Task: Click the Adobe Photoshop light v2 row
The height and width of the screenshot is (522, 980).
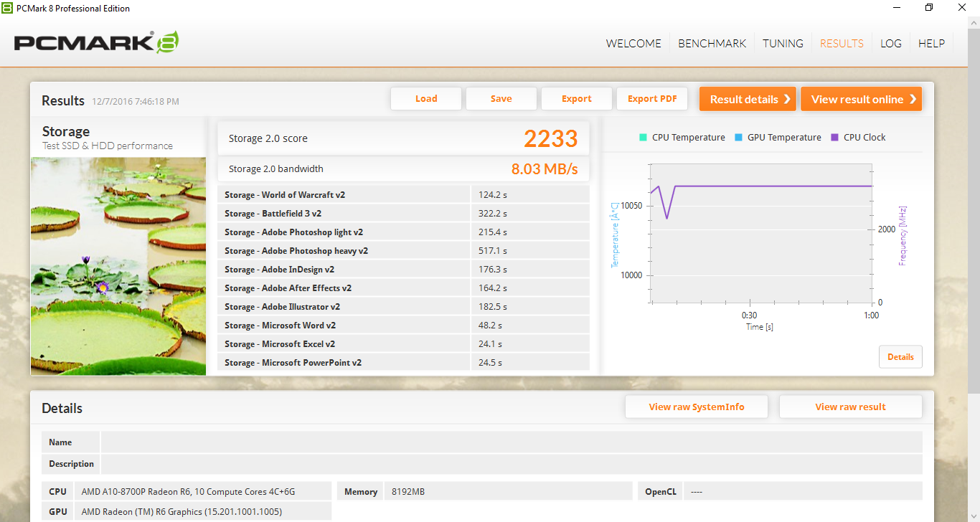Action: 403,232
